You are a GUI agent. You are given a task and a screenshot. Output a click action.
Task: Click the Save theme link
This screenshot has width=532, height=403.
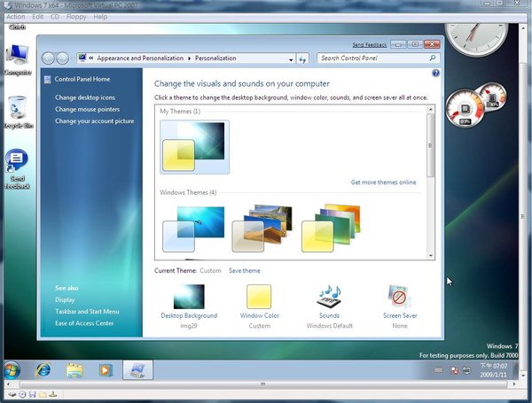[x=245, y=271]
